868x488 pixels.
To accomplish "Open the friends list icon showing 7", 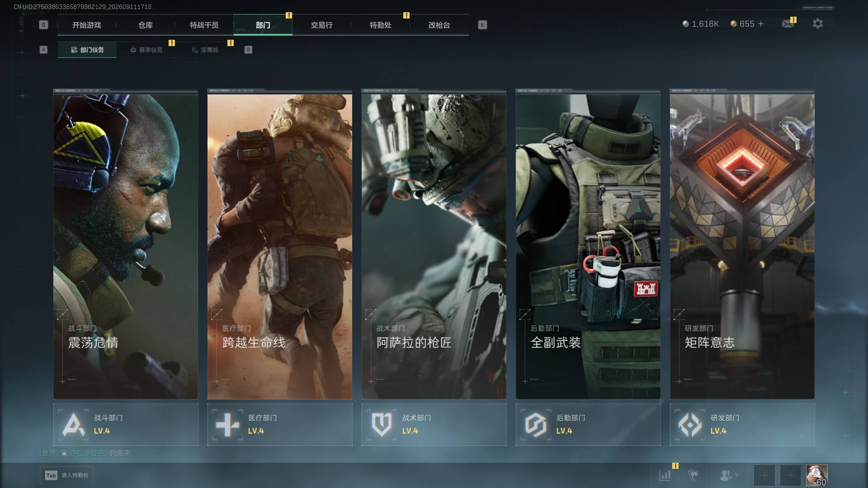I will pyautogui.click(x=728, y=475).
